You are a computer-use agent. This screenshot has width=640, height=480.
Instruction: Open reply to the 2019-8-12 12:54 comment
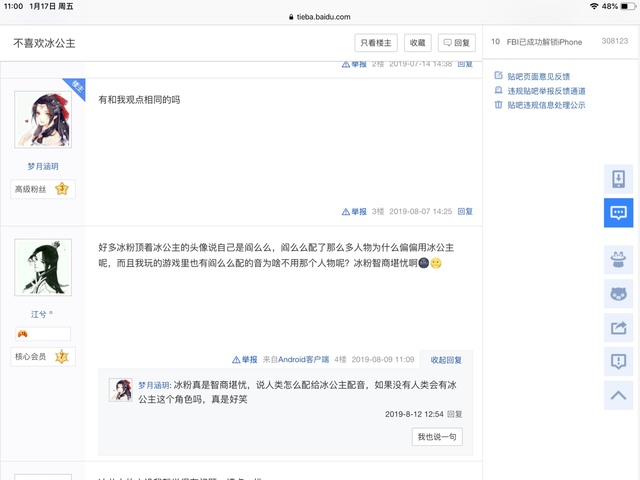(455, 413)
